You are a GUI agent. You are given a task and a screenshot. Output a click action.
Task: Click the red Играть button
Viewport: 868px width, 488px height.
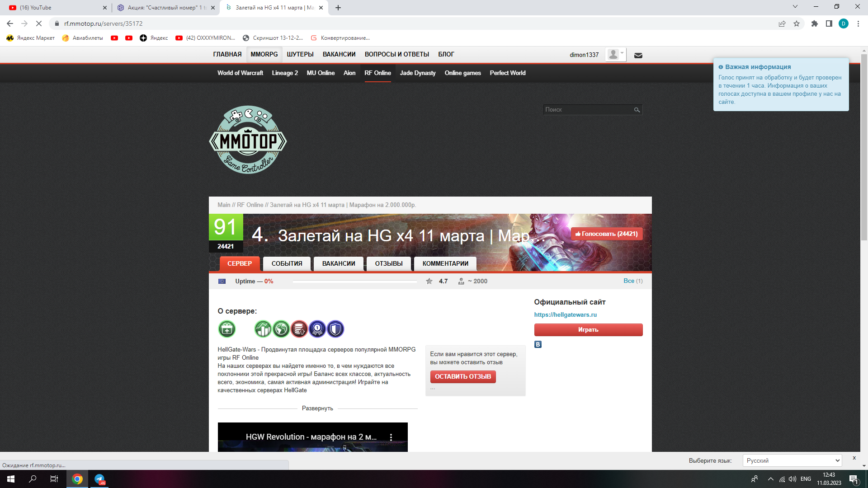pos(588,329)
